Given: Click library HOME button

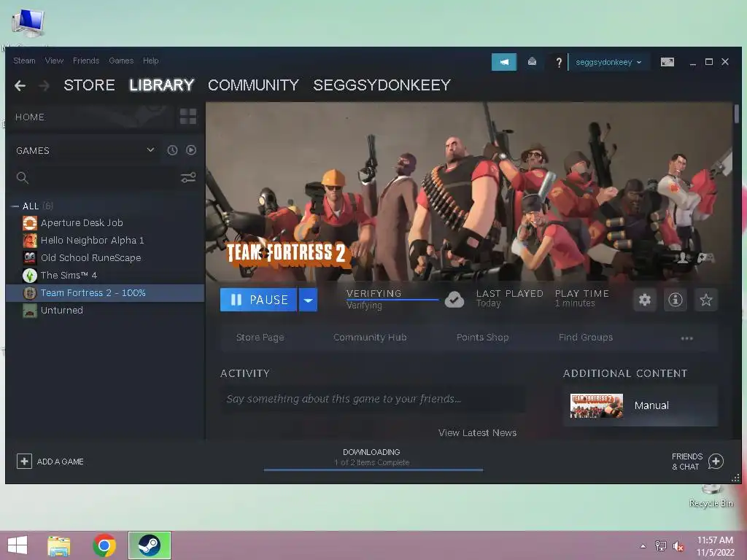Looking at the screenshot, I should point(30,117).
